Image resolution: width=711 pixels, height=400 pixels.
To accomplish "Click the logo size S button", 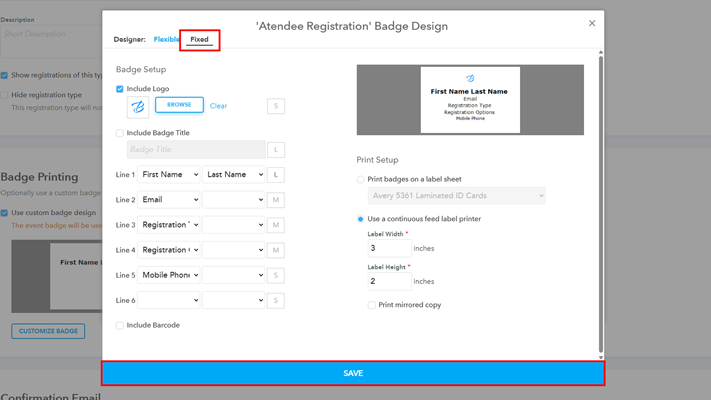I will click(x=276, y=106).
